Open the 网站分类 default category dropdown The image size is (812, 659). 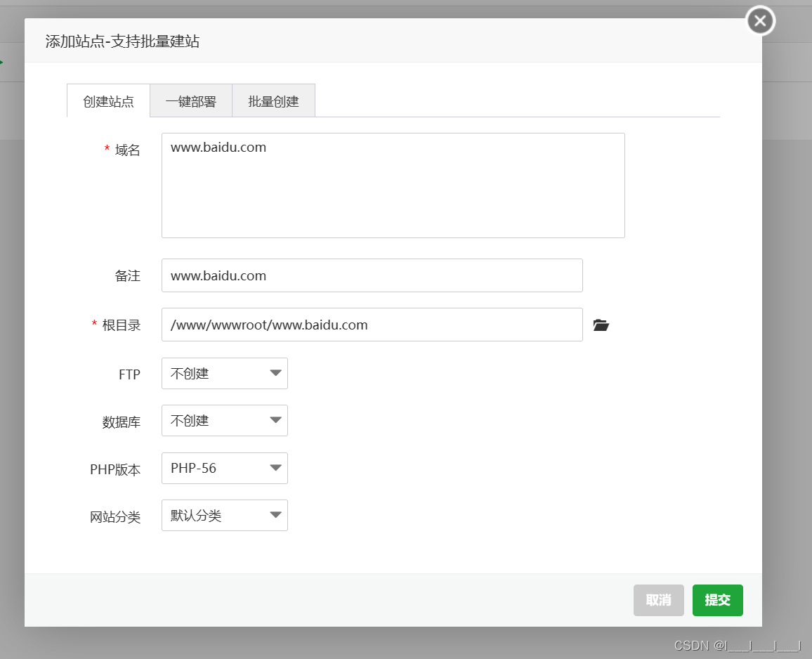coord(224,515)
